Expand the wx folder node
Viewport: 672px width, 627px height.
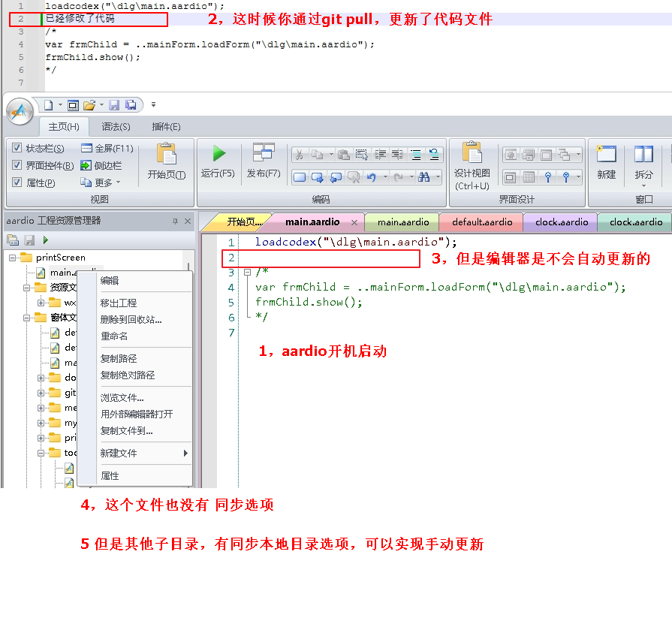41,303
